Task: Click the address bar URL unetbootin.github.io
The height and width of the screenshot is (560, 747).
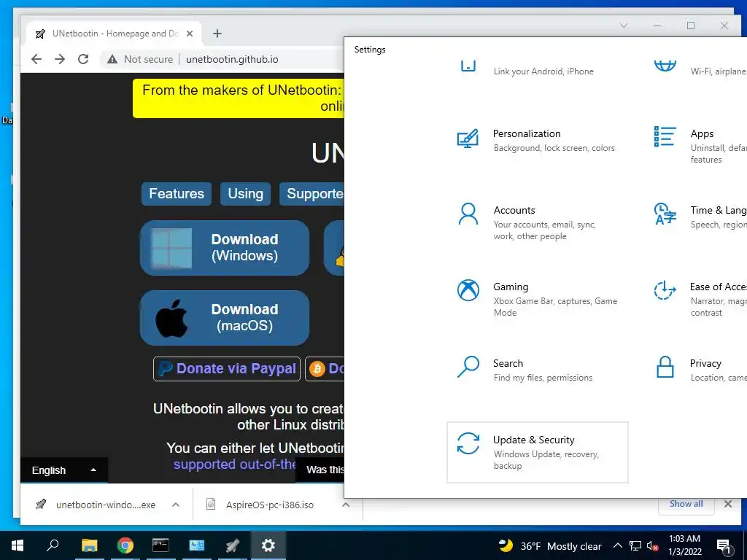Action: point(232,59)
